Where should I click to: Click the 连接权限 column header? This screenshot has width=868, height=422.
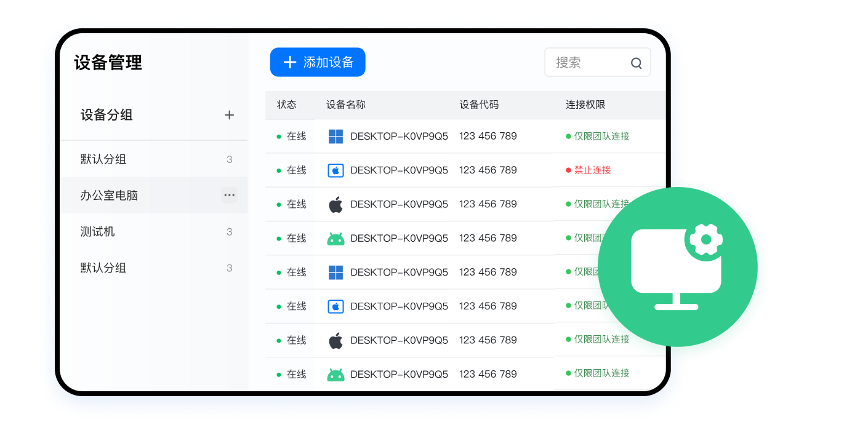pos(585,105)
